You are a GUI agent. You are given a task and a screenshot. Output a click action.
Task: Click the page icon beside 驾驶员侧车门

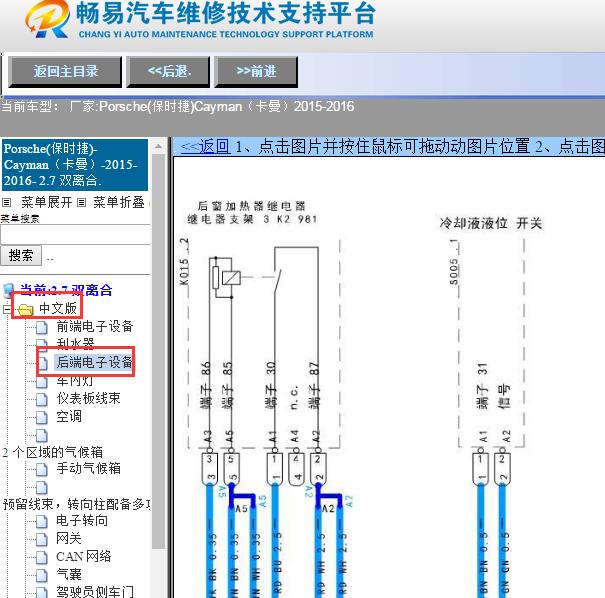[42, 593]
